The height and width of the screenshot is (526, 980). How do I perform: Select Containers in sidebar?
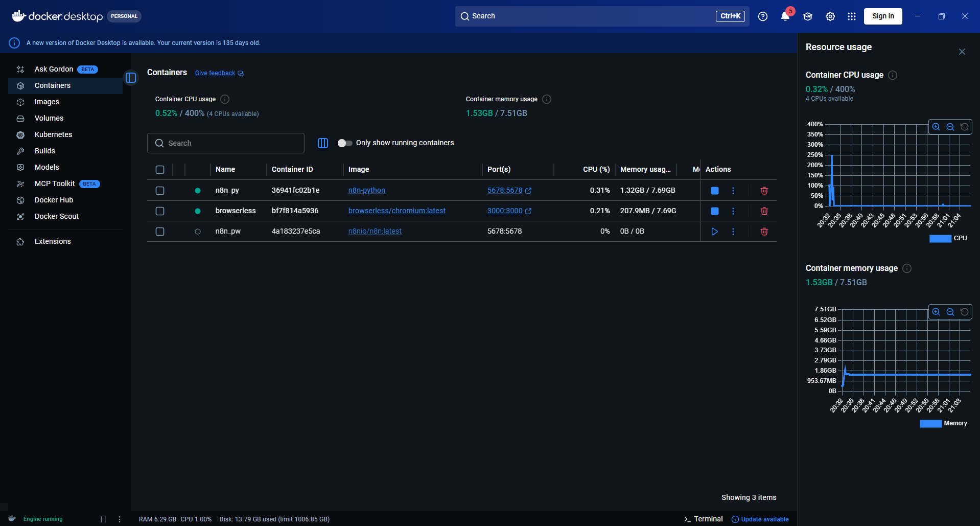65,85
